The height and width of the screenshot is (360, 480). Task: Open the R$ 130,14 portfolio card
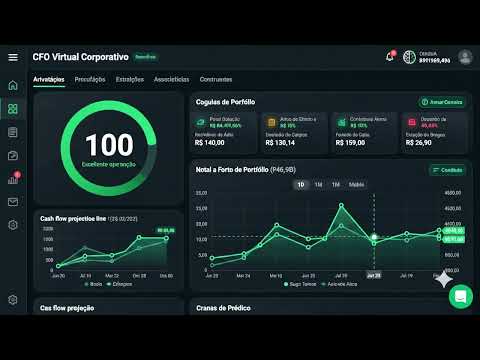(x=294, y=132)
